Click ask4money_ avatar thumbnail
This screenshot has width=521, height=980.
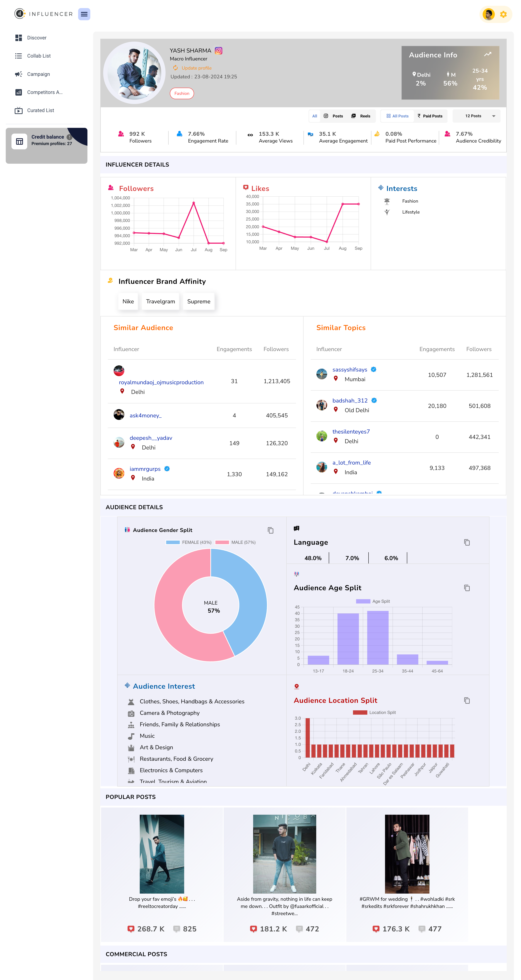[x=119, y=415]
